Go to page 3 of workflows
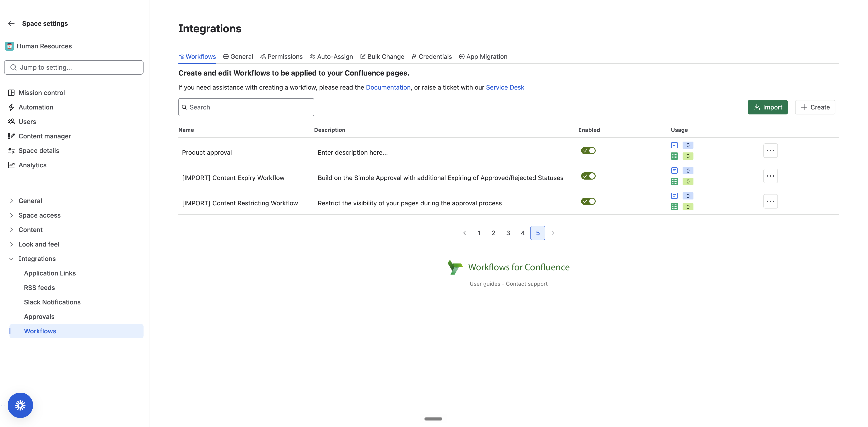Viewport: 868px width, 427px height. point(508,233)
